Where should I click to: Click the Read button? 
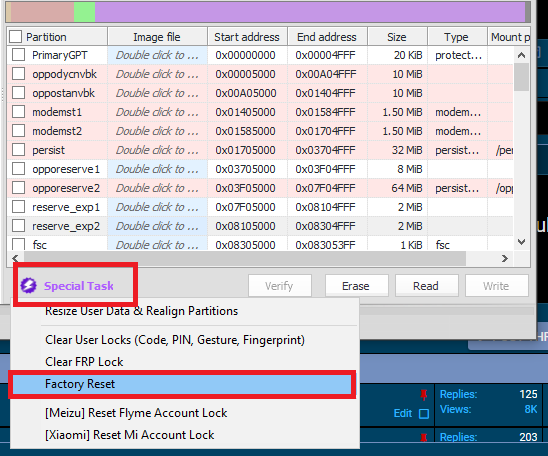point(426,286)
